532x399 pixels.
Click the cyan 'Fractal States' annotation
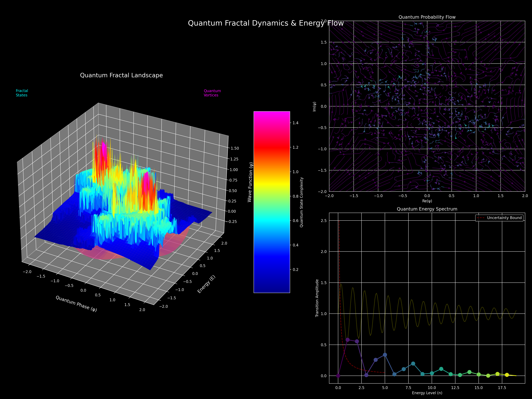pos(22,93)
